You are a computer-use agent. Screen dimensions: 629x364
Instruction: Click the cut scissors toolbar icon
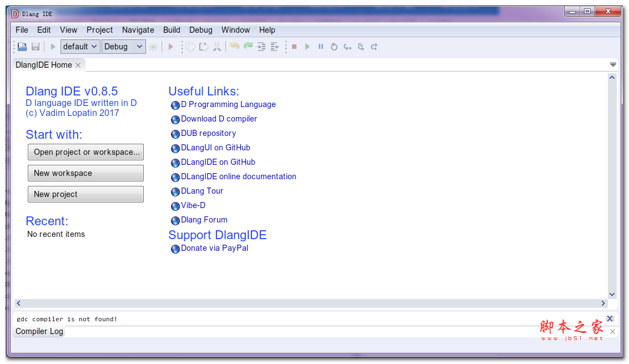point(217,47)
